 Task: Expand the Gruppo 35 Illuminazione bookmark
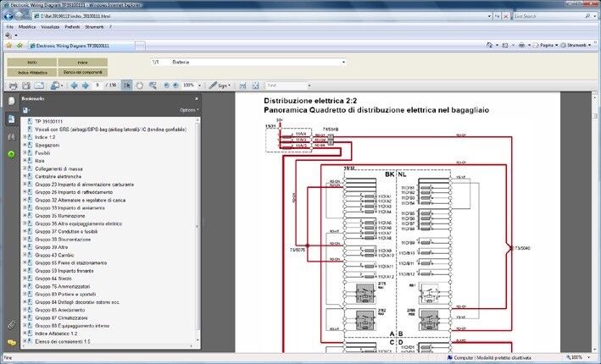[x=25, y=216]
